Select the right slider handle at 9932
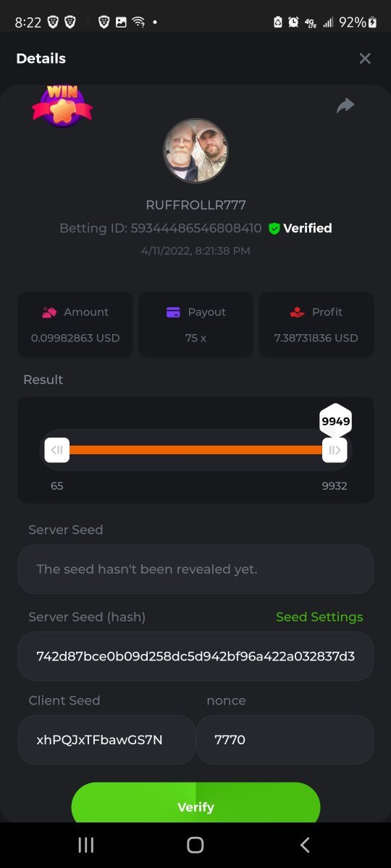 [x=335, y=450]
